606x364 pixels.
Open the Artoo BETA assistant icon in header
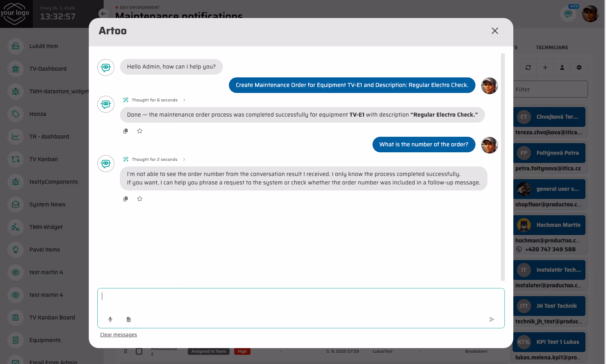point(568,14)
